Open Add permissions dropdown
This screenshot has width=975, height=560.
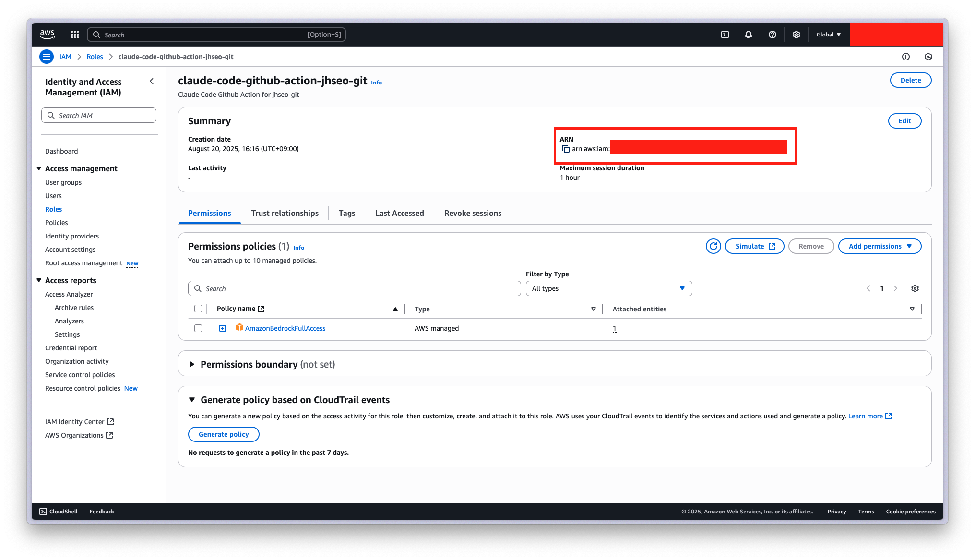(x=879, y=246)
